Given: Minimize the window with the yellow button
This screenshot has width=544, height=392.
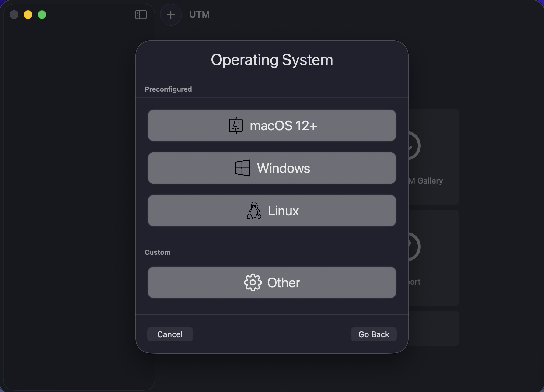Looking at the screenshot, I should tap(28, 14).
